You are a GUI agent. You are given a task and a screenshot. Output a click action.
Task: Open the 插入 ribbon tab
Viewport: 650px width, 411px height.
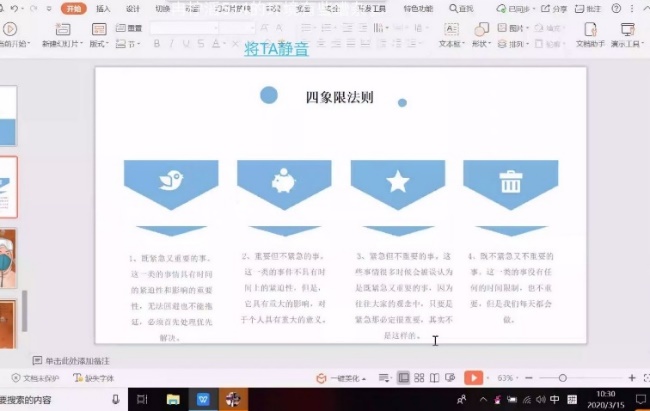(x=103, y=8)
